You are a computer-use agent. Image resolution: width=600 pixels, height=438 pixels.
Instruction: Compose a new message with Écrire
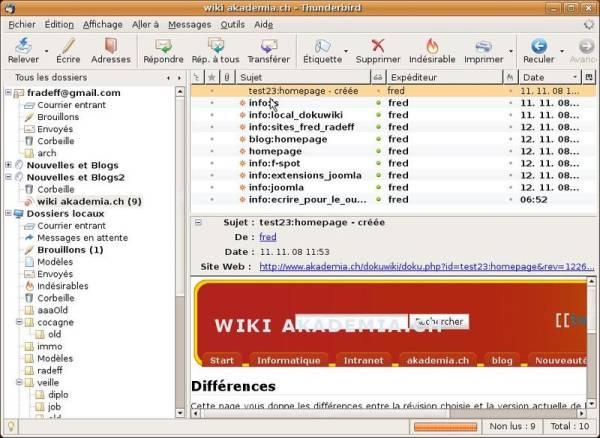[x=68, y=50]
